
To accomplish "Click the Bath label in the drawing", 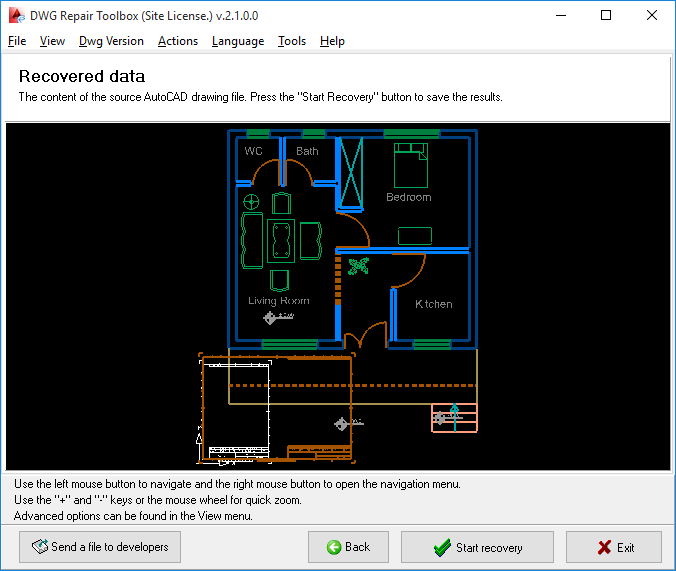I will click(x=307, y=151).
